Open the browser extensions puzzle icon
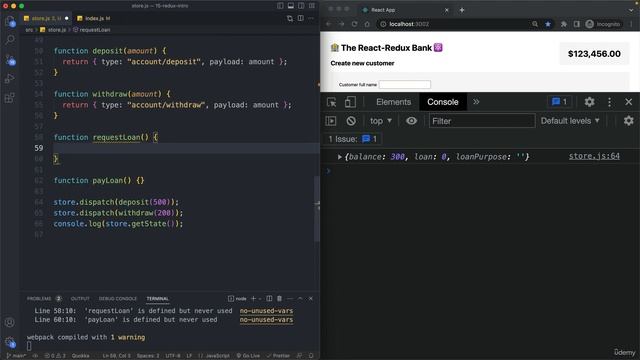The height and width of the screenshot is (360, 640). [564, 24]
